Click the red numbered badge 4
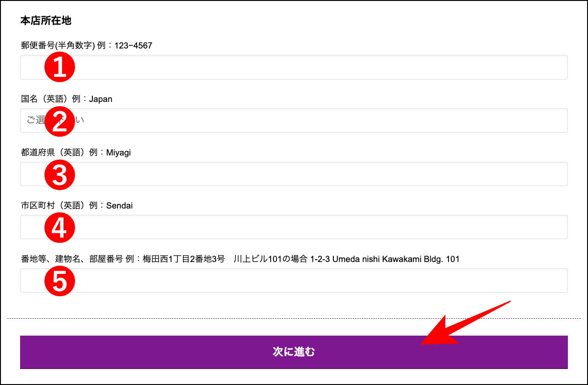The image size is (588, 385). pyautogui.click(x=59, y=227)
